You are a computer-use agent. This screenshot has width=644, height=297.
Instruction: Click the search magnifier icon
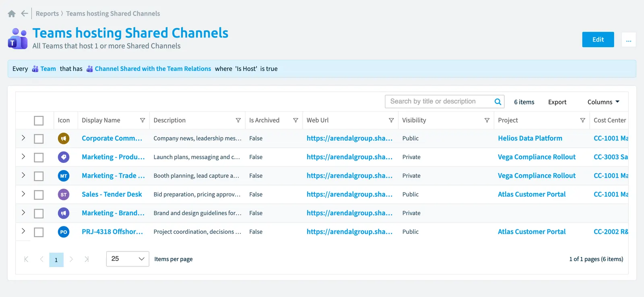(x=498, y=102)
